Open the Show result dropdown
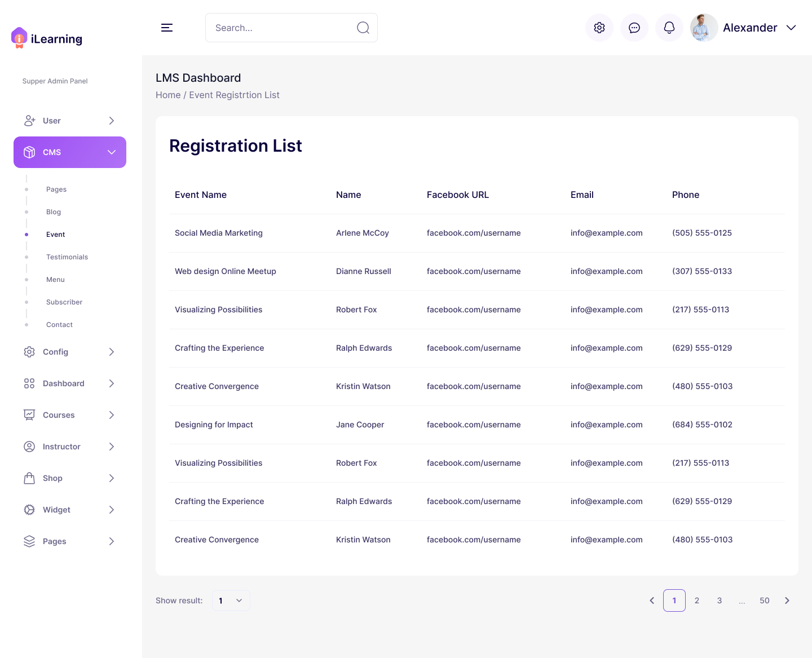The image size is (812, 658). tap(231, 600)
